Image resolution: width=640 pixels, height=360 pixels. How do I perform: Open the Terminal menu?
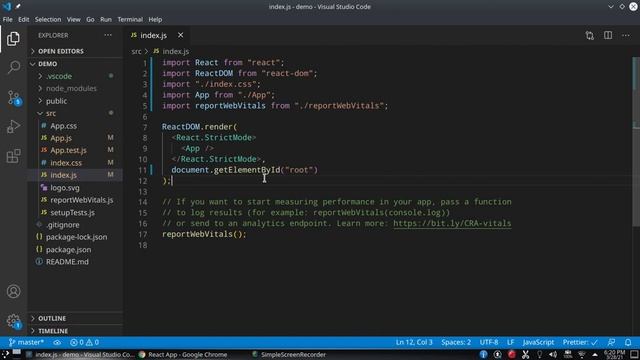(x=130, y=19)
